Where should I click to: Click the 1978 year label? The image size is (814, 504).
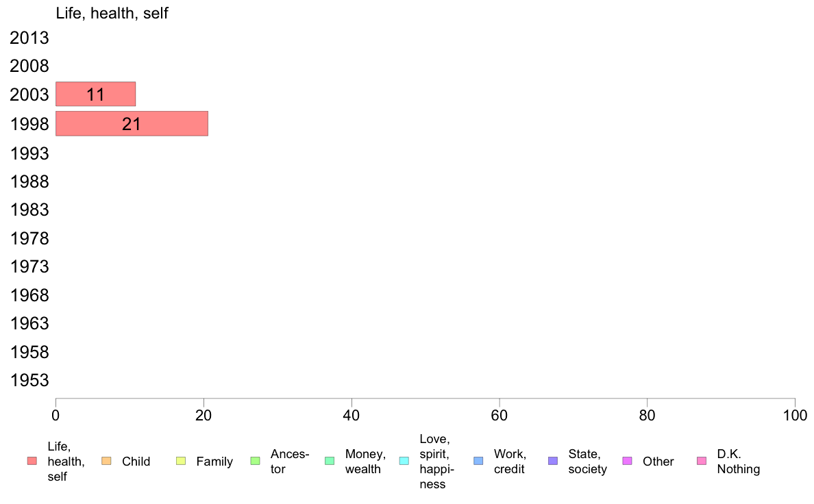[x=29, y=238]
